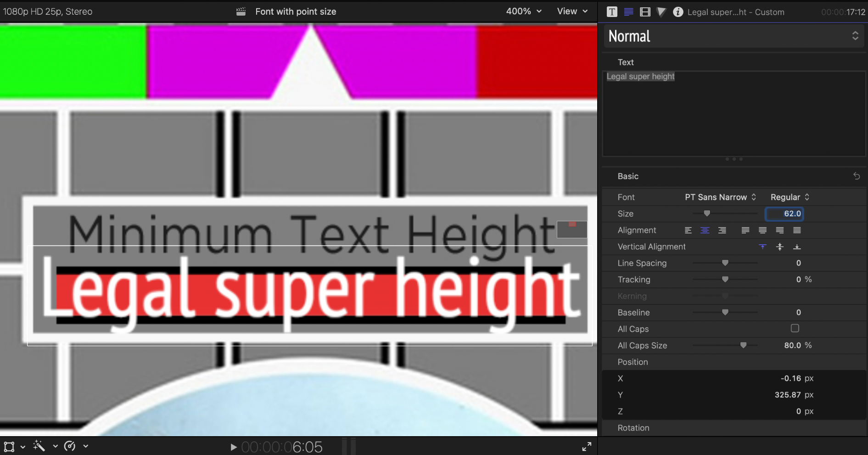Click the Rotation section label
Viewport: 868px width, 455px height.
pyautogui.click(x=633, y=428)
